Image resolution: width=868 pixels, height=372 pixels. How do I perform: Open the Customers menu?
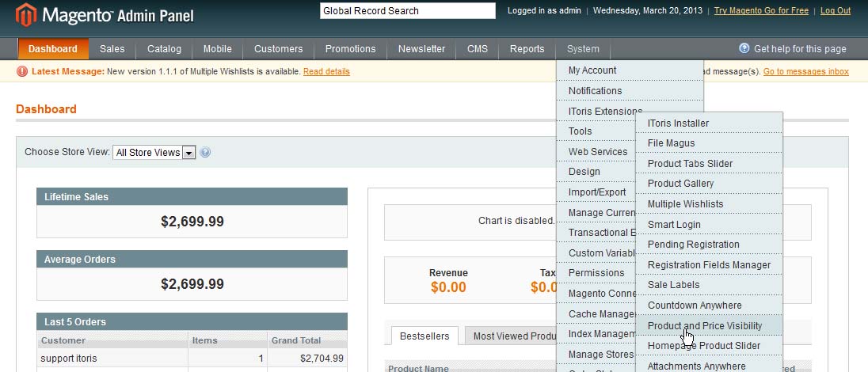click(x=279, y=49)
